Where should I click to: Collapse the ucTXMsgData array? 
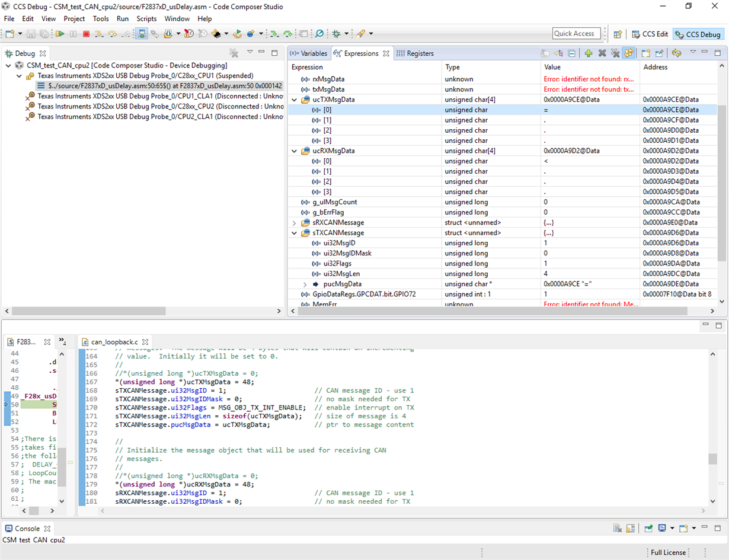pos(294,100)
